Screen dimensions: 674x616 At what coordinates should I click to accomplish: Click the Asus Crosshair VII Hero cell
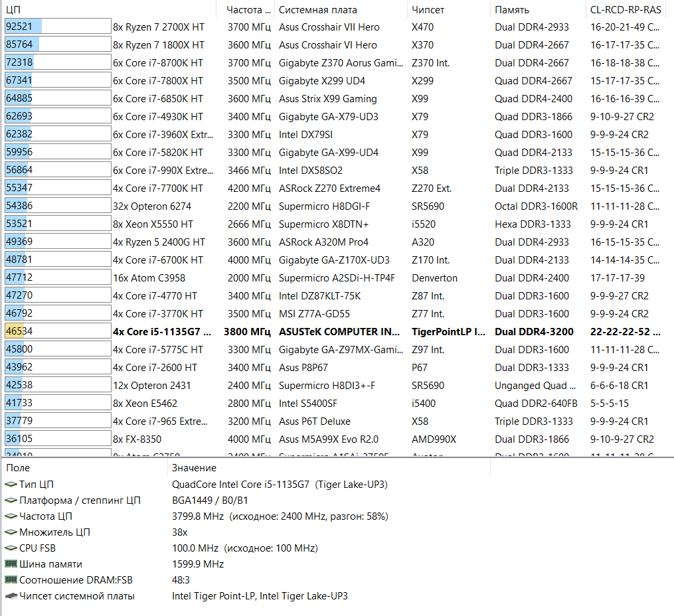click(x=329, y=27)
